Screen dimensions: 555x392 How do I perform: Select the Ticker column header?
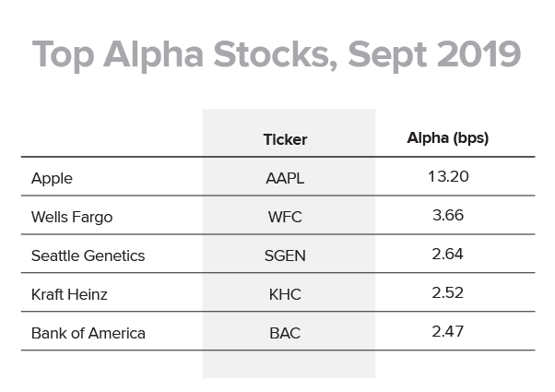(285, 139)
